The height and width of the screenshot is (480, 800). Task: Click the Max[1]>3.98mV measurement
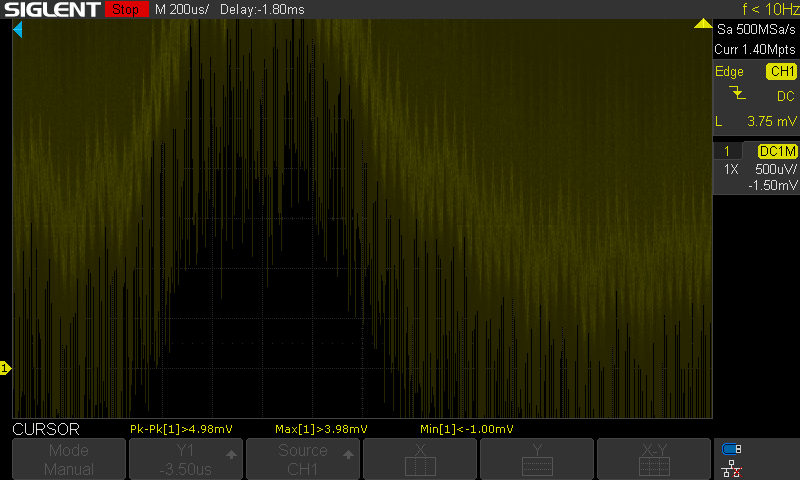point(321,429)
